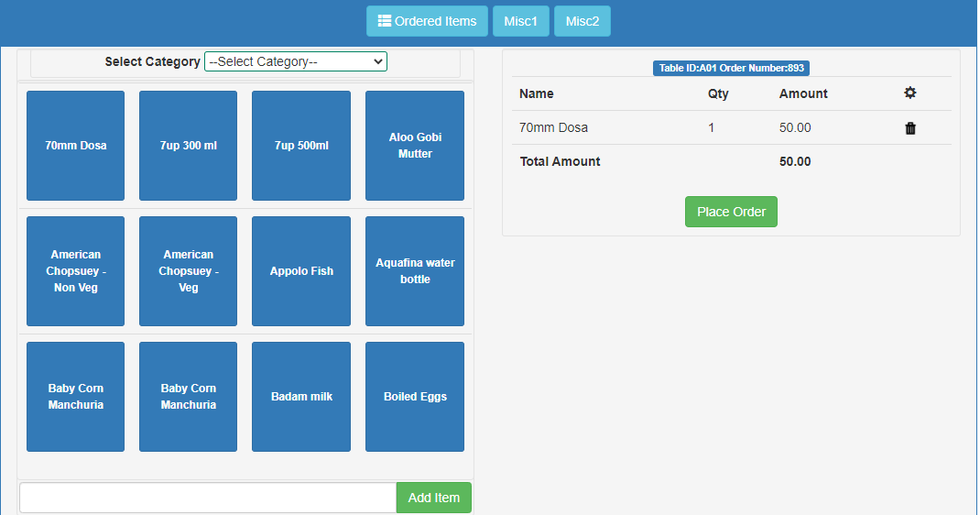Click the Table ID Order Number badge
Screen dimensions: 980x515
(731, 68)
